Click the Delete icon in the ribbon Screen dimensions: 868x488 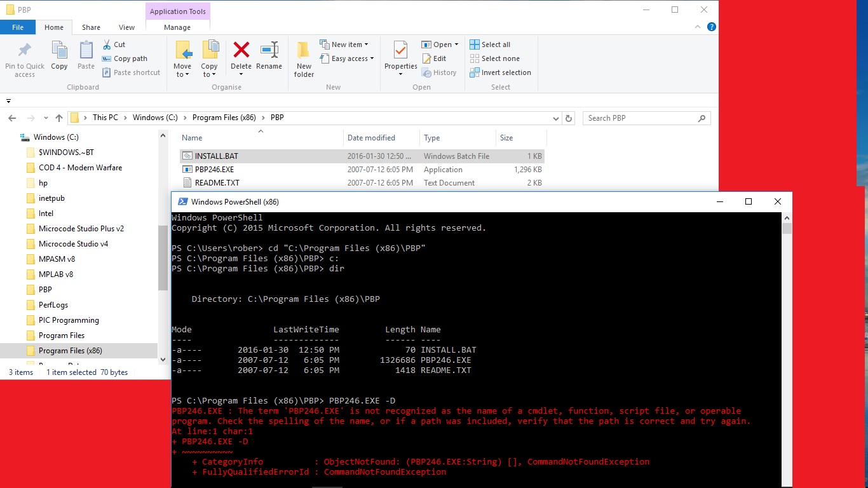coord(241,51)
